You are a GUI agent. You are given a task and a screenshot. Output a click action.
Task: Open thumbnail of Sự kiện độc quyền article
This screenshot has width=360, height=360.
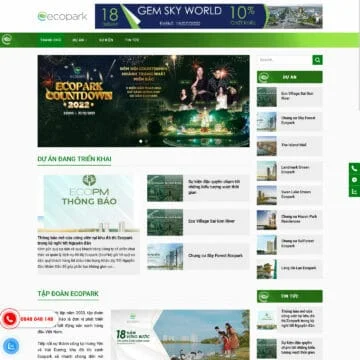[165, 188]
